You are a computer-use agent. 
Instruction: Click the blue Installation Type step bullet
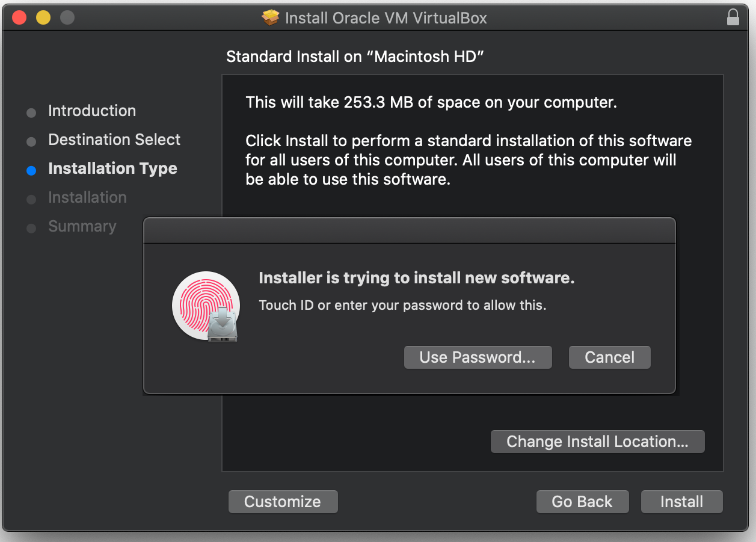[31, 170]
